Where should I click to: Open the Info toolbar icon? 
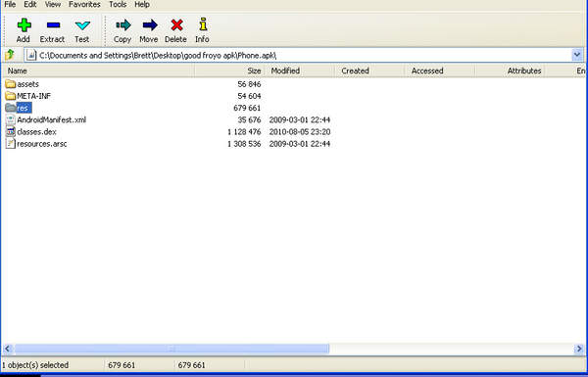[x=203, y=24]
